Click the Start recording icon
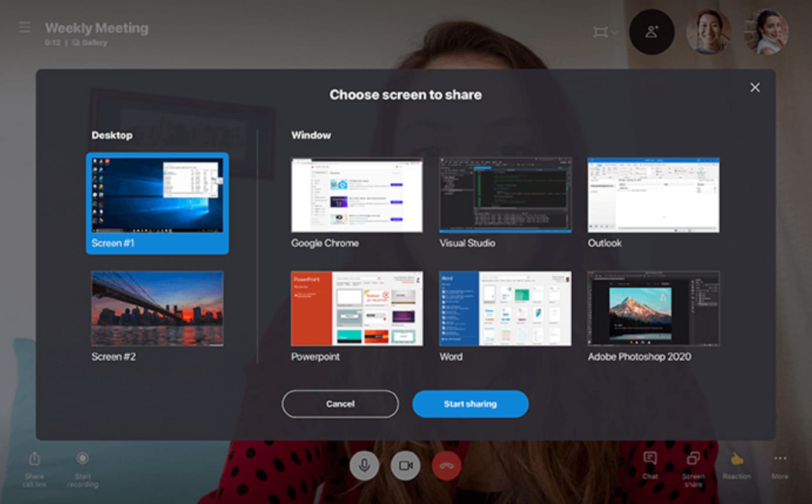This screenshot has height=504, width=812. click(x=83, y=458)
